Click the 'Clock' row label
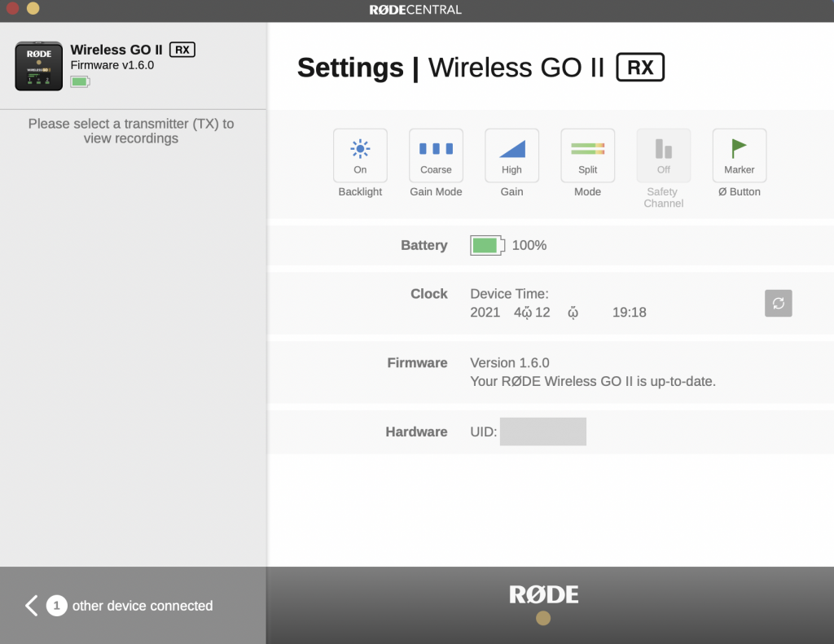Image resolution: width=834 pixels, height=644 pixels. click(x=428, y=294)
